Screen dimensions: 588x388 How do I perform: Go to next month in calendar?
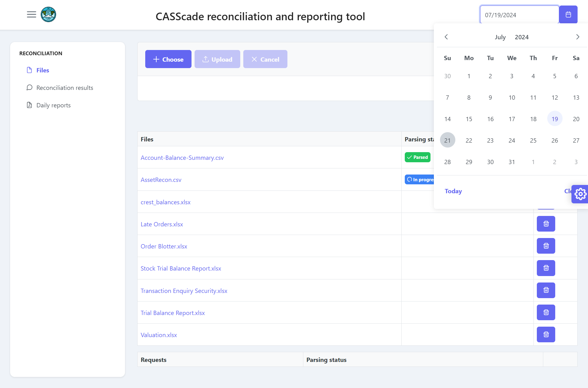point(578,37)
